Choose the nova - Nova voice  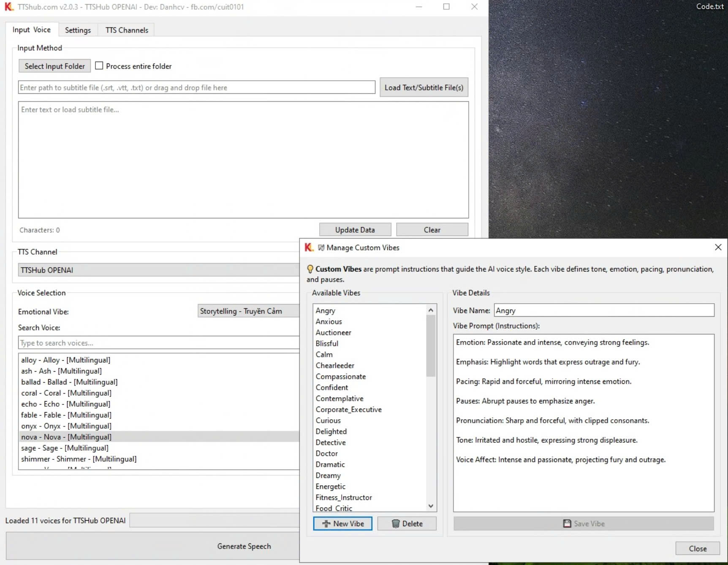pyautogui.click(x=160, y=437)
